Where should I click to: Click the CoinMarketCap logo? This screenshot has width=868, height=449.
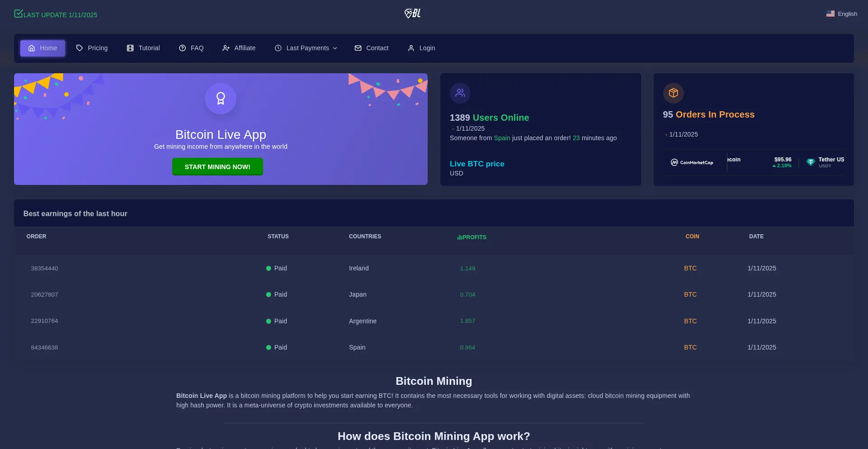pos(692,162)
